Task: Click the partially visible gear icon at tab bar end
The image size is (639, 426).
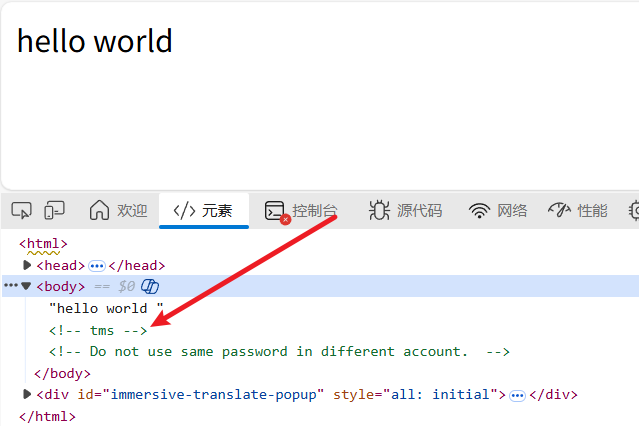Action: 633,210
